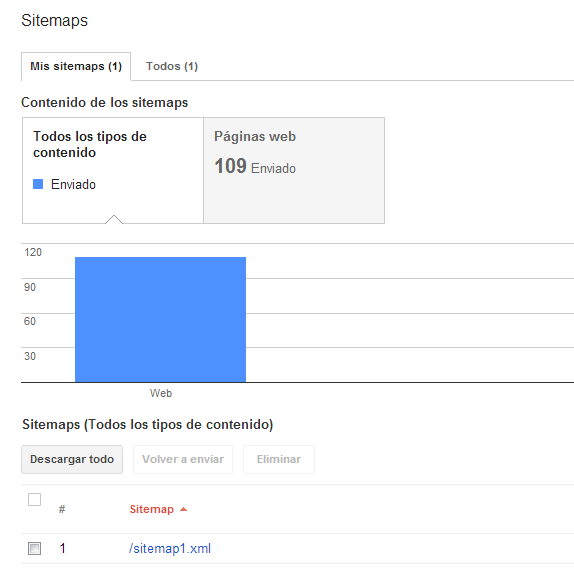Click the blue Enviado legend swatch
574x573 pixels.
[38, 184]
